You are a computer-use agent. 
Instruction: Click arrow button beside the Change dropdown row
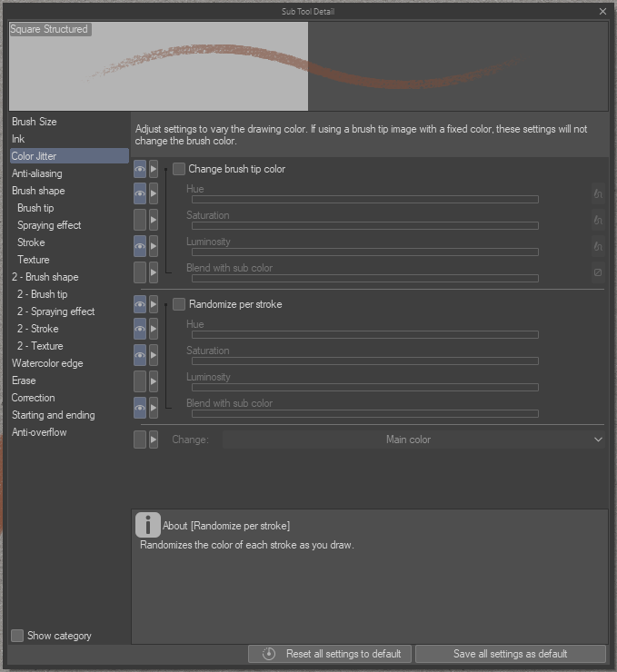154,440
